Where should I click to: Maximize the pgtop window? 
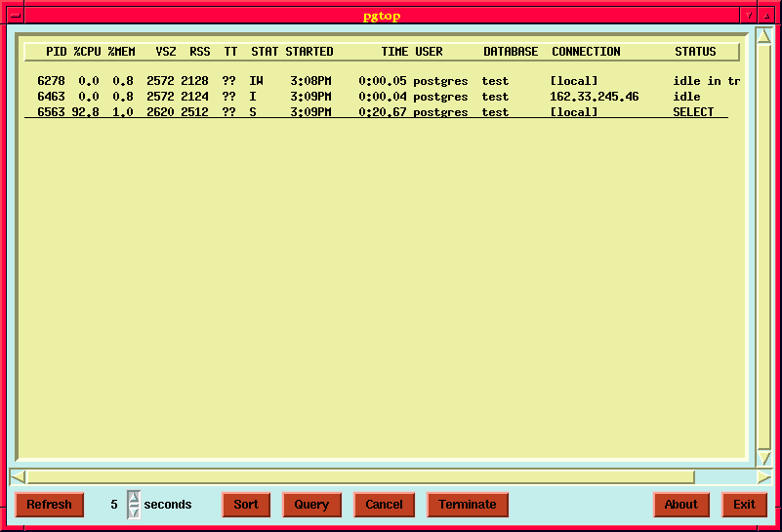(766, 16)
